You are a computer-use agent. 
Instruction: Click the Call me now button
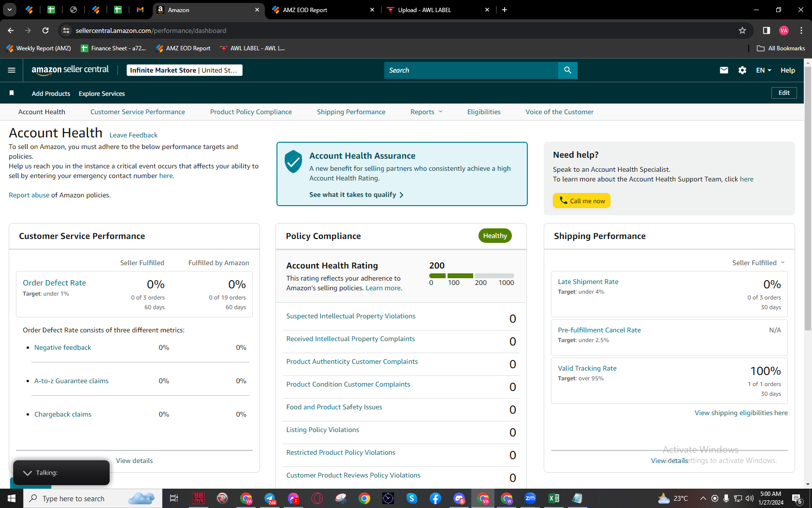coord(581,201)
